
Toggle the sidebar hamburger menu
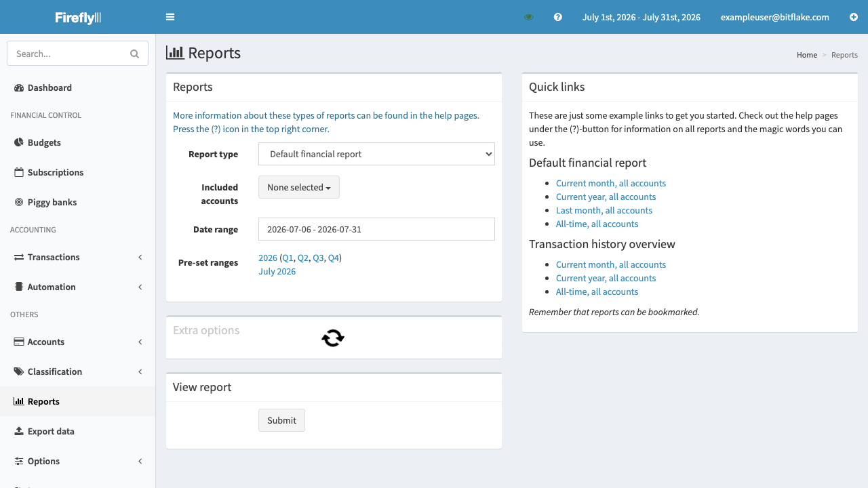[170, 17]
